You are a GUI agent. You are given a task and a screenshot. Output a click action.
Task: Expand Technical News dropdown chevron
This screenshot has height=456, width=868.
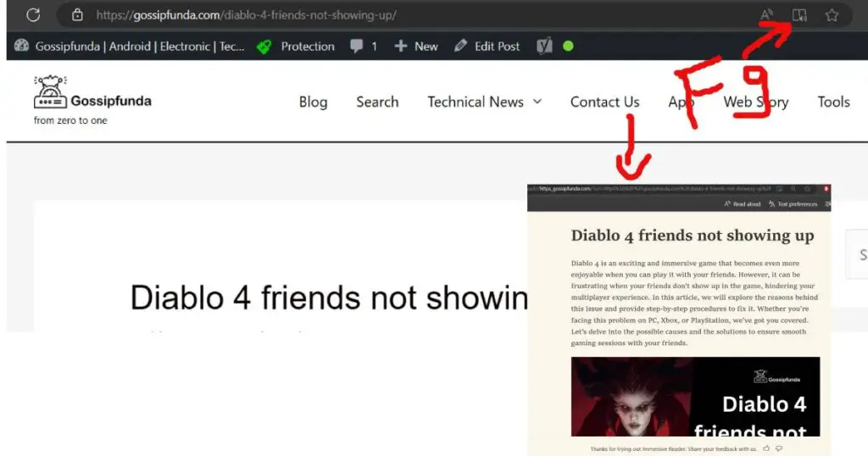click(537, 102)
